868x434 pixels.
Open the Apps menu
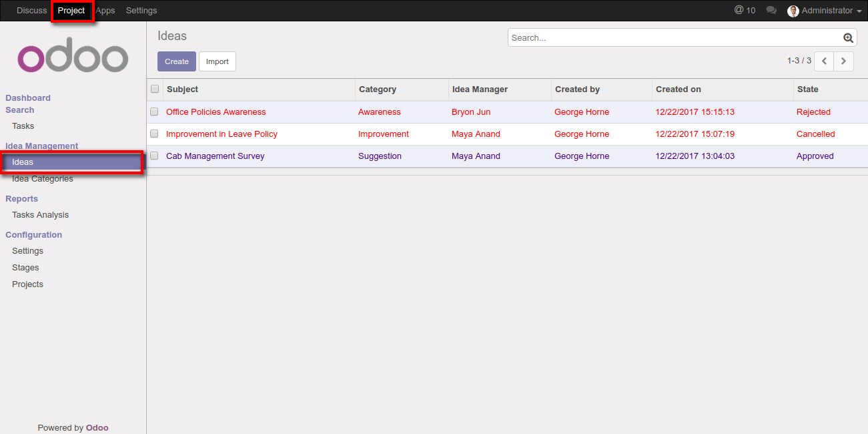[x=105, y=11]
